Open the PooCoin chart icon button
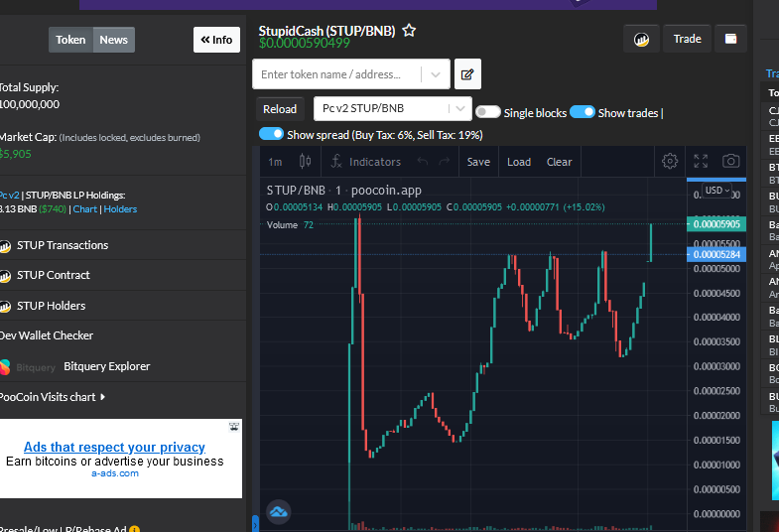 pos(641,39)
